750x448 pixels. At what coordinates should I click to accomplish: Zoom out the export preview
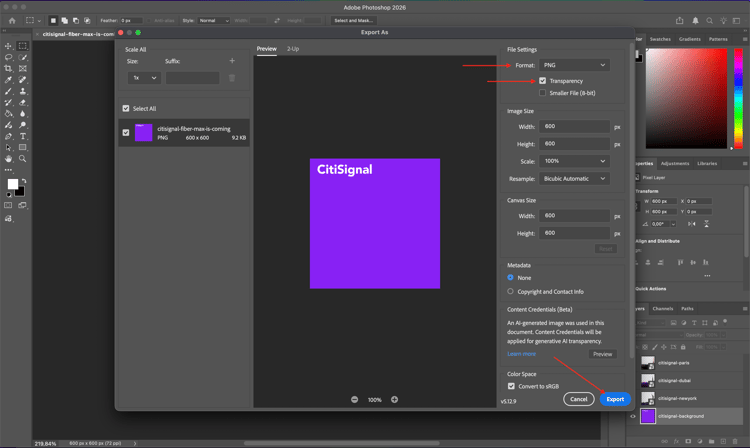click(x=355, y=399)
